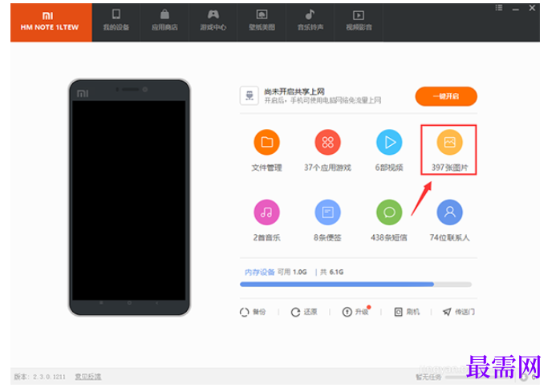The image size is (556, 392).
Task: Open the 8条便签 notes icon
Action: [x=327, y=212]
